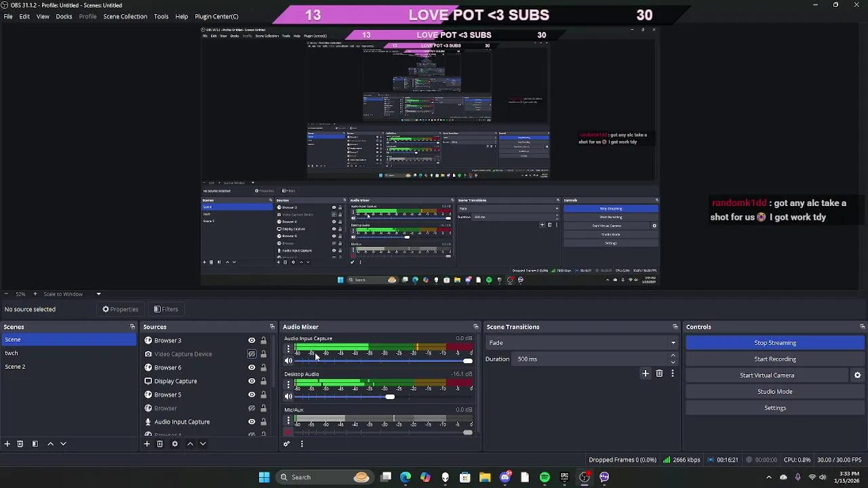Unlock the Browser 6 source
The image size is (868, 488).
[264, 367]
